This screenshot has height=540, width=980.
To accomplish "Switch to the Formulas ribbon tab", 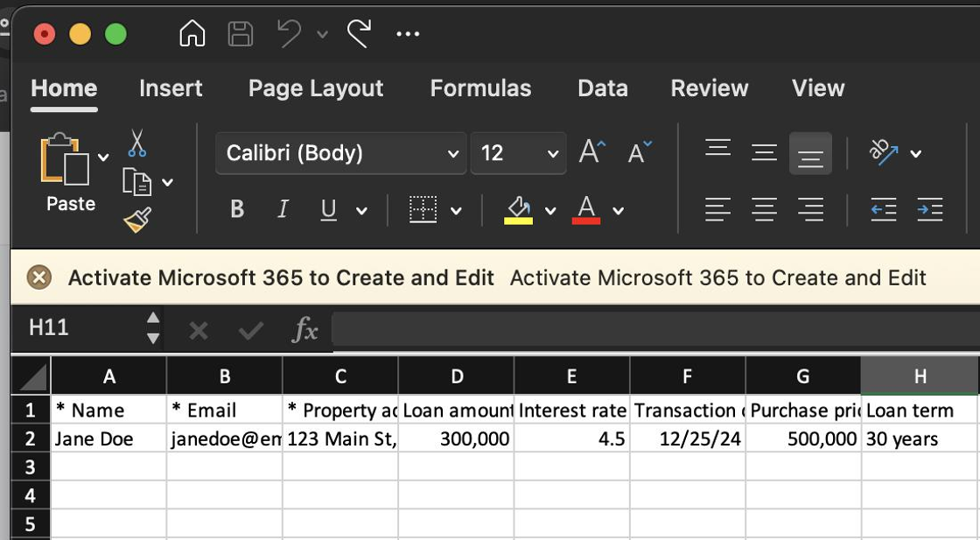I will click(x=480, y=88).
